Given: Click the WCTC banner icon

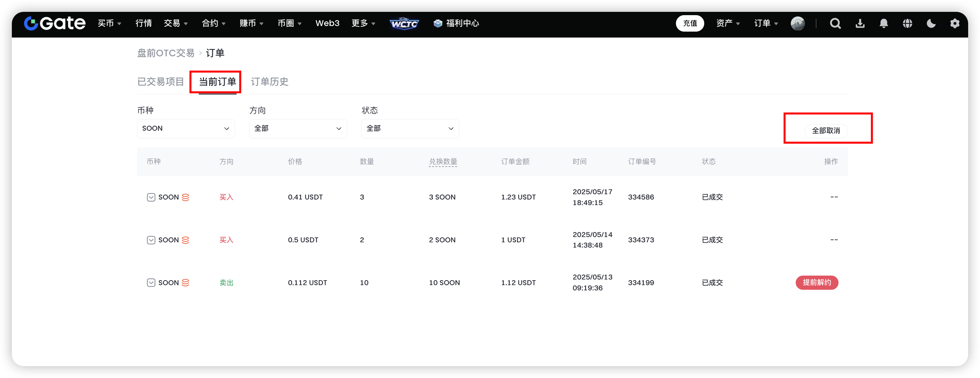Looking at the screenshot, I should click(404, 24).
